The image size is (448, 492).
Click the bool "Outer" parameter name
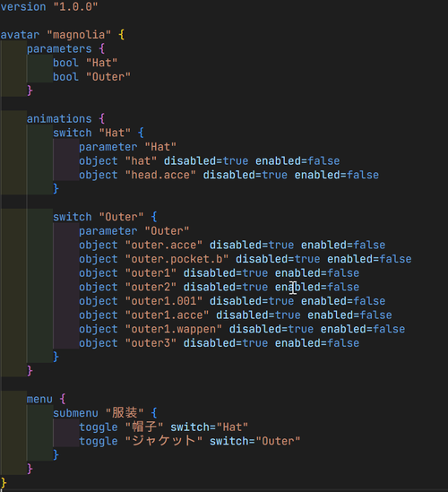point(108,76)
